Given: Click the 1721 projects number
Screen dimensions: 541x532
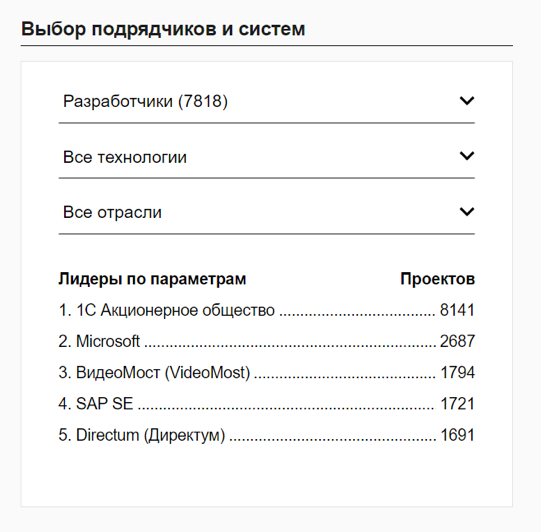Looking at the screenshot, I should pyautogui.click(x=458, y=404).
